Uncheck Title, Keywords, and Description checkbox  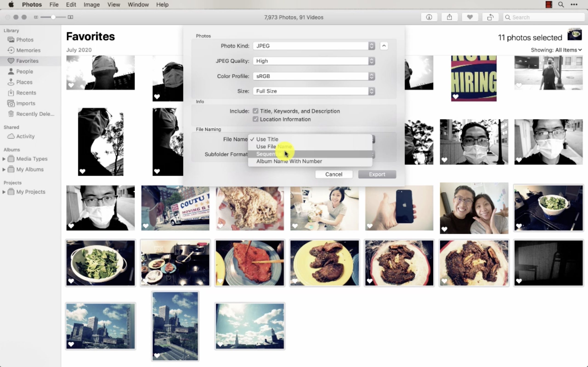(x=255, y=111)
